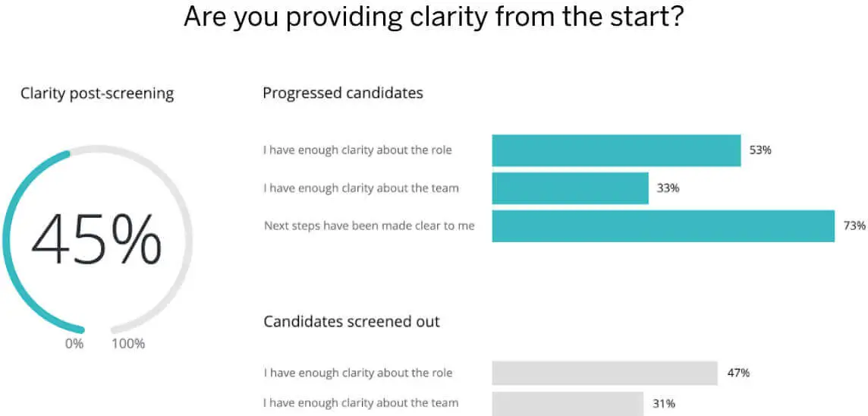This screenshot has width=868, height=416.
Task: Click the Next steps have been made clear label
Action: [369, 225]
